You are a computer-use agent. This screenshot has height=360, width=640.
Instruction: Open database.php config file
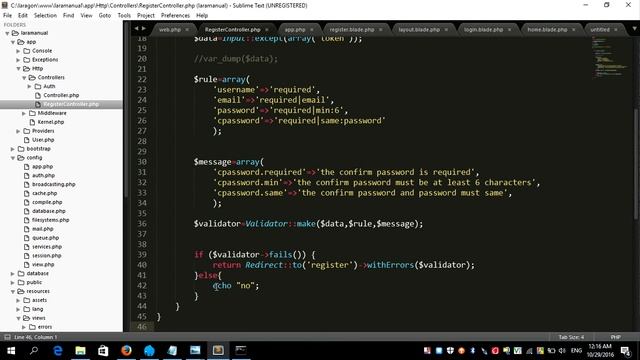point(49,211)
